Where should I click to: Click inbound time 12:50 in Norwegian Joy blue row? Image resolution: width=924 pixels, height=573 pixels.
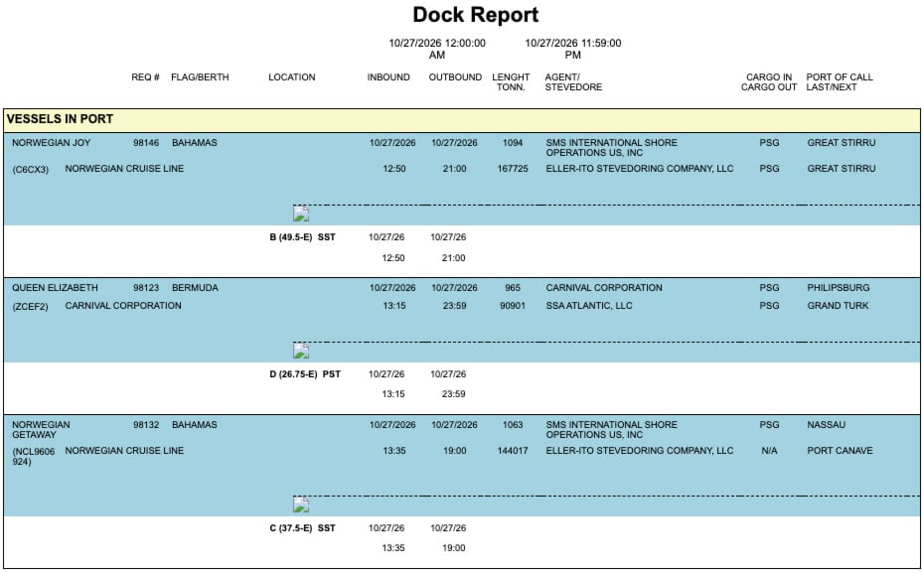tap(394, 169)
